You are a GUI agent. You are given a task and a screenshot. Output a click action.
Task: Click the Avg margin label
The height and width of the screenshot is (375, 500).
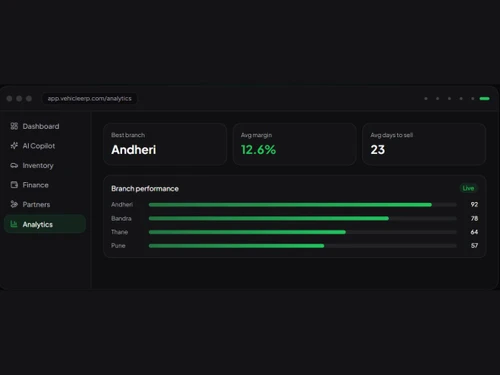256,135
